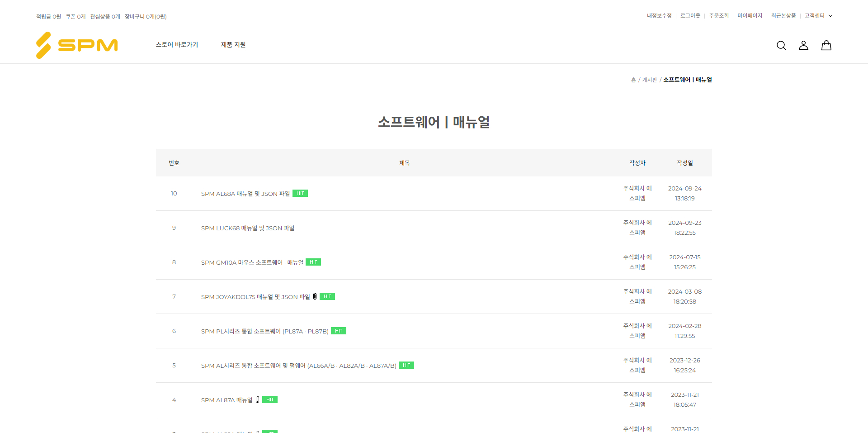Click 쿠폰 0개 link
This screenshot has height=433, width=868.
pos(75,16)
